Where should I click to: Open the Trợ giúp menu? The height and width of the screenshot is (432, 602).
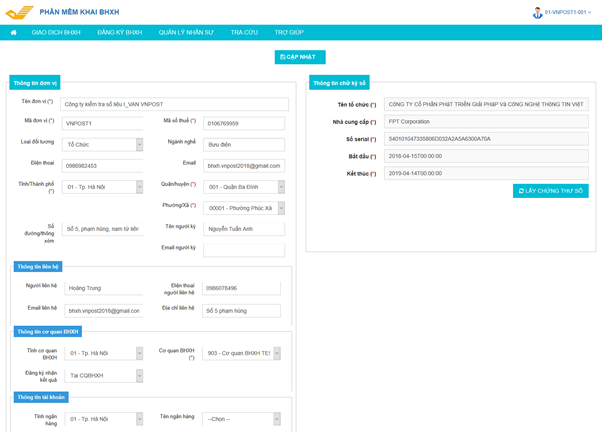289,32
